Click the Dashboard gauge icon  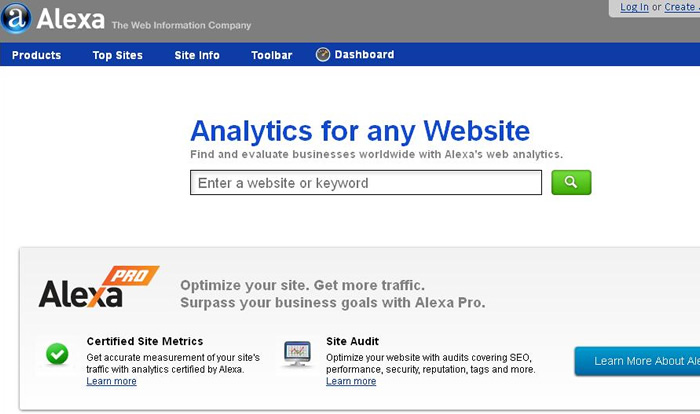(x=323, y=55)
